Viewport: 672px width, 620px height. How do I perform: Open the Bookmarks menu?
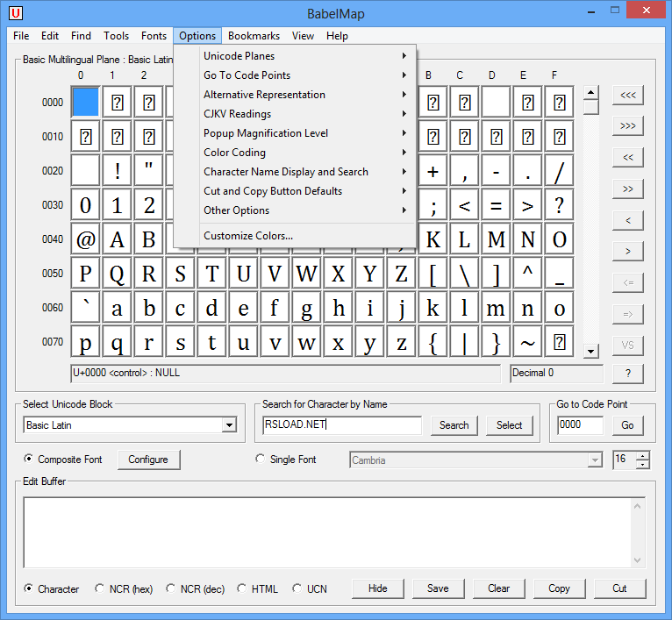254,36
